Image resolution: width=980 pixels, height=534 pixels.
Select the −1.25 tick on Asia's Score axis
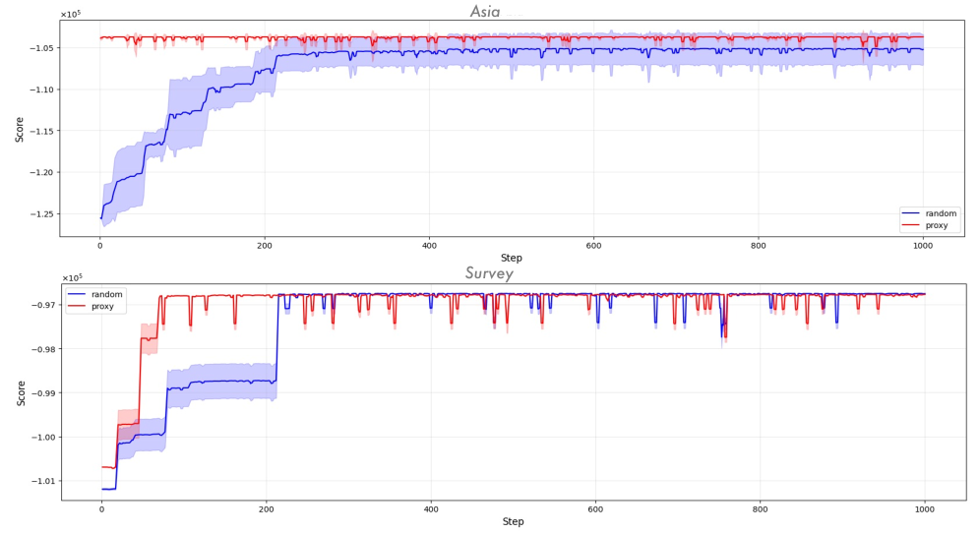(x=42, y=213)
